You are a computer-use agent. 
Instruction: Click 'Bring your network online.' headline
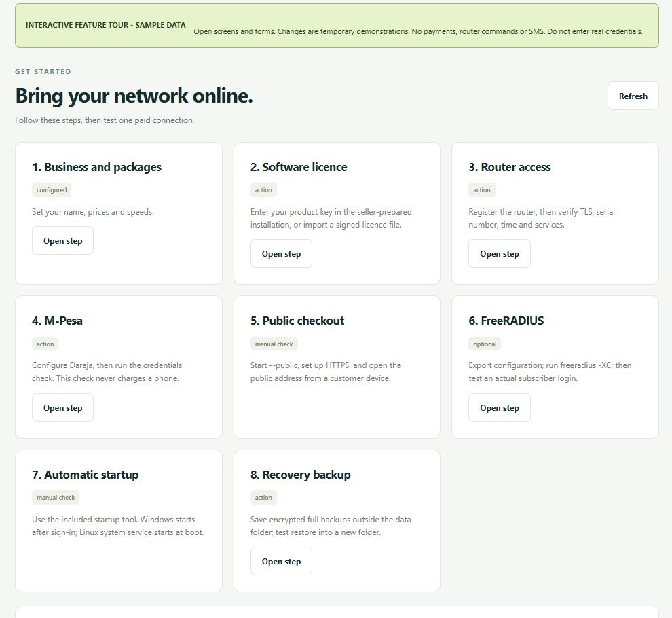pyautogui.click(x=134, y=96)
